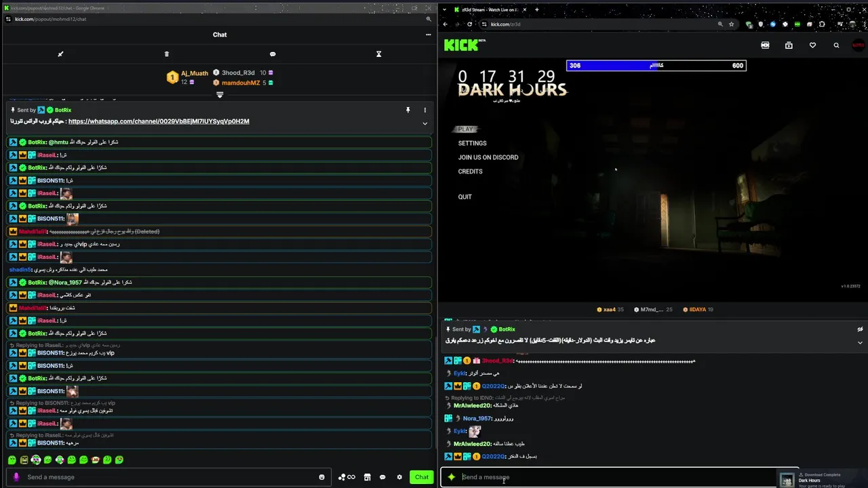This screenshot has width=868, height=488.
Task: Focus the popout chat Send a message field
Action: coord(170,477)
